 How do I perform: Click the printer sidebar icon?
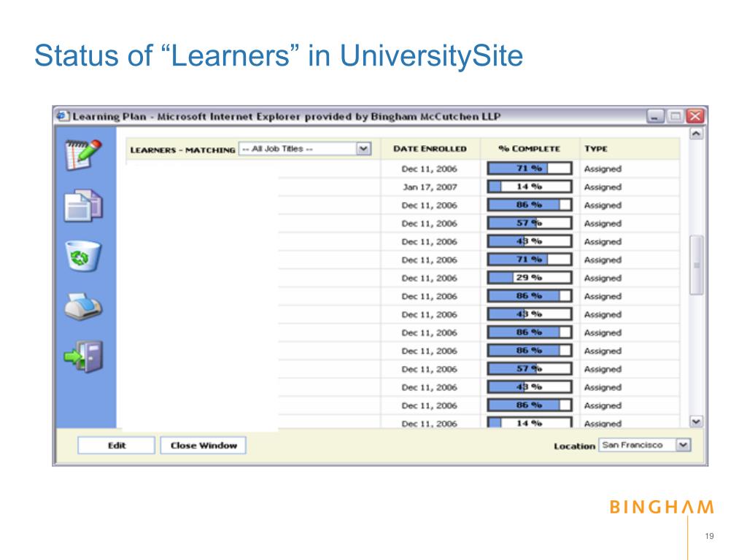coord(83,306)
